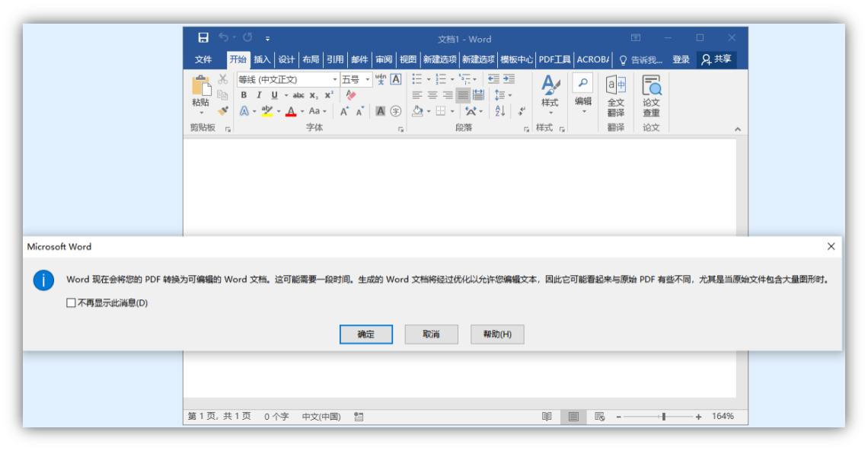Open the font name dropdown 等线
This screenshot has width=868, height=451.
pyautogui.click(x=334, y=80)
